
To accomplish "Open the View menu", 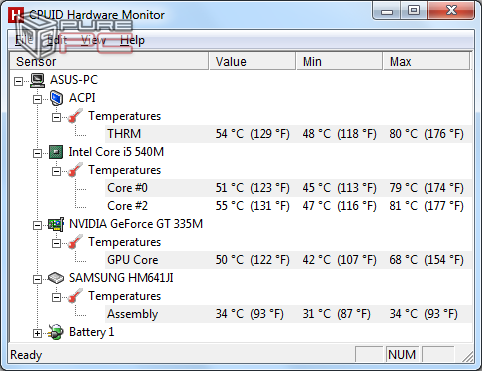I will coord(94,40).
